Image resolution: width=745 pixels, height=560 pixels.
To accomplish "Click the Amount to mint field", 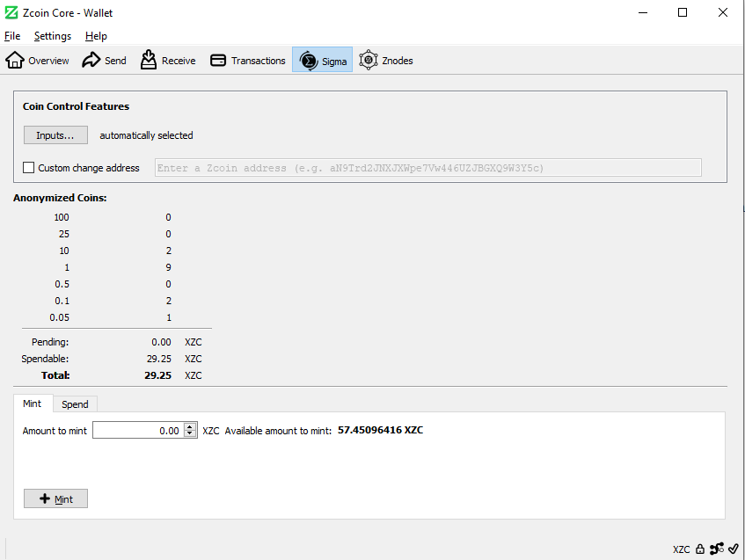I will click(x=138, y=431).
